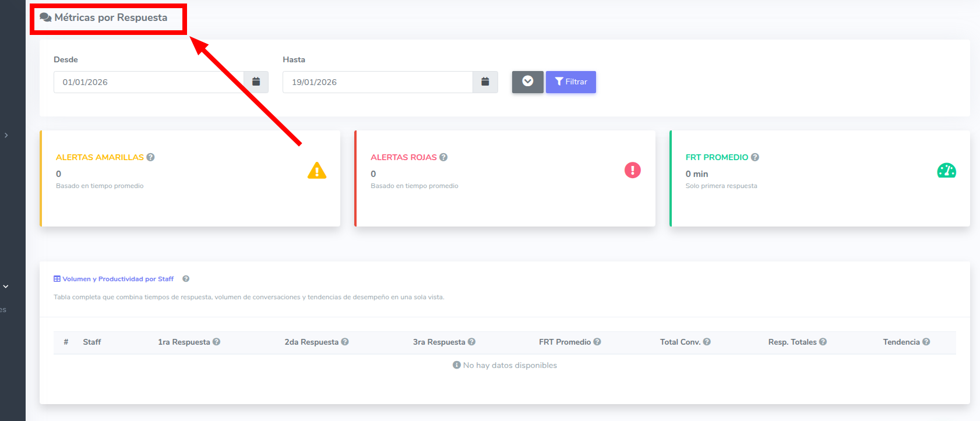Click Volumen y Productividad por Staff link
Screen dimensions: 980x421
(118, 279)
